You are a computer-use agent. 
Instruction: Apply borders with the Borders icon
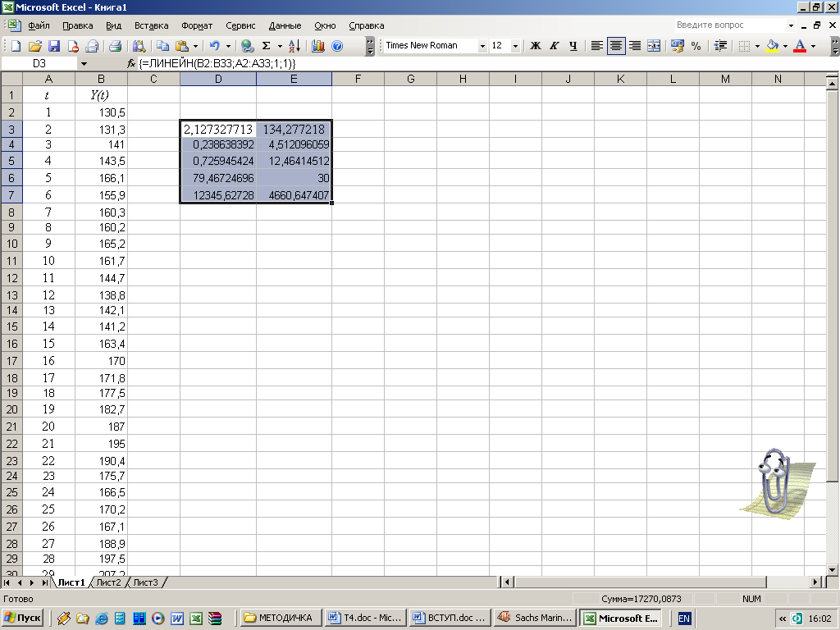tap(744, 46)
